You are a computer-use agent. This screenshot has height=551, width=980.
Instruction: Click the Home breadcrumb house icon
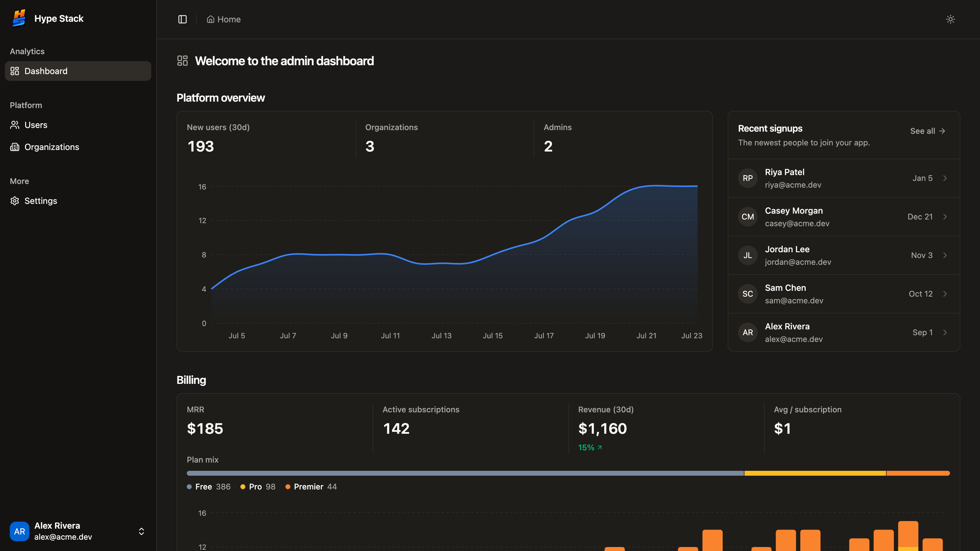coord(210,19)
